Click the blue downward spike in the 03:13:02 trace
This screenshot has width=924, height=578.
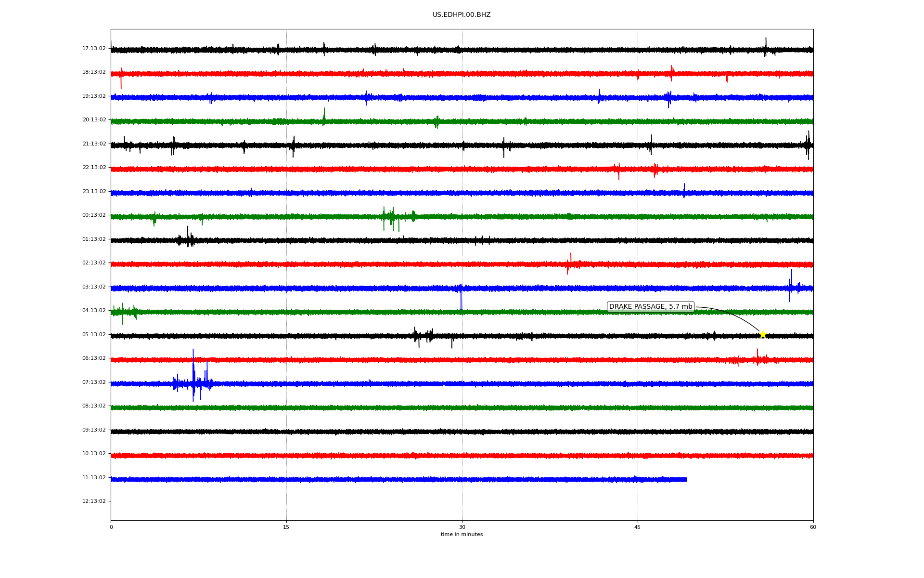pos(461,298)
